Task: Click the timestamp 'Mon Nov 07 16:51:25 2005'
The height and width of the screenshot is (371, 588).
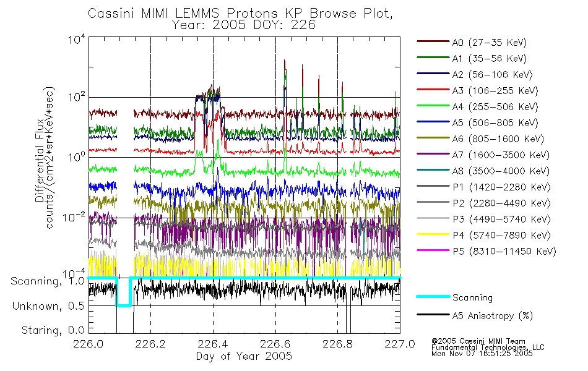Action: tap(482, 354)
